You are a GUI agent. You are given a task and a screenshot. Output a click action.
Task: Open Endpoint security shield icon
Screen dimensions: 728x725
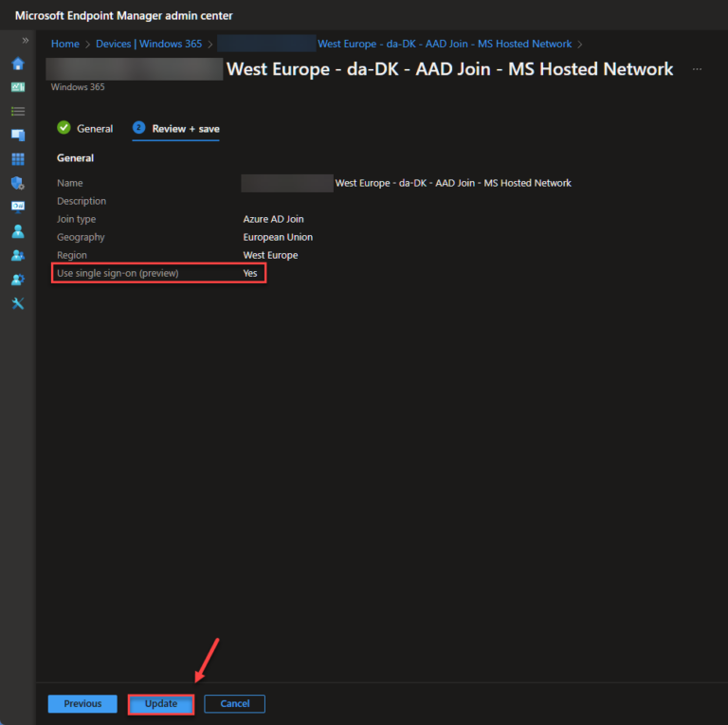(17, 183)
